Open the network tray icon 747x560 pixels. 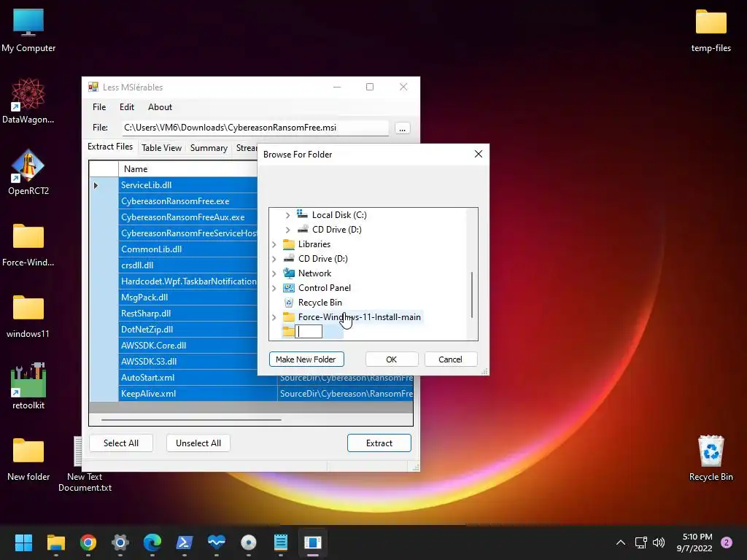(640, 542)
